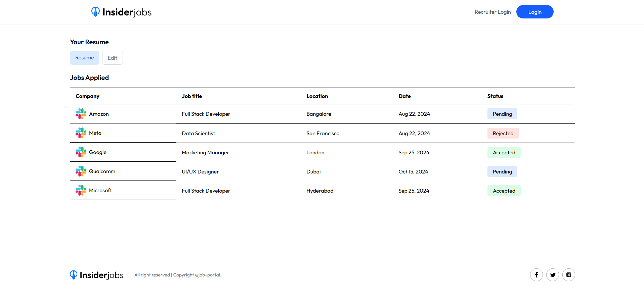Image resolution: width=644 pixels, height=308 pixels.
Task: Click the Status column header
Action: [495, 96]
